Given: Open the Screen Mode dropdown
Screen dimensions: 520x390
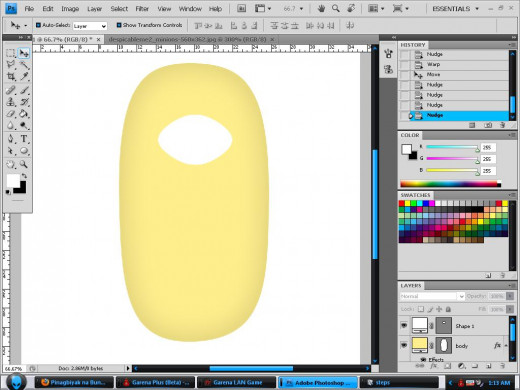Looking at the screenshot, I should pos(401,9).
